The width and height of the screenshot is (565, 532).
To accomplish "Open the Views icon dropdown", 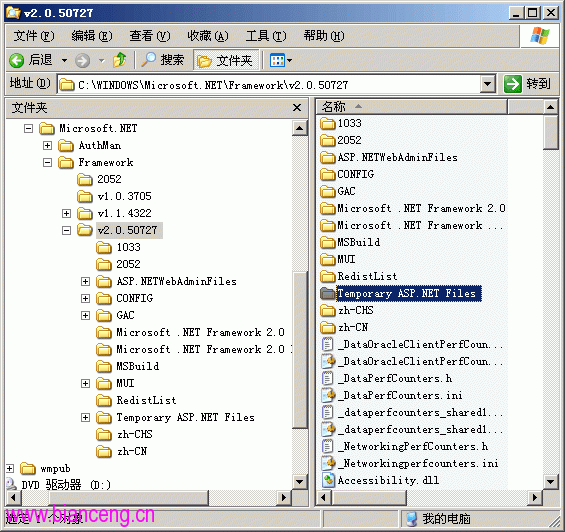I will click(x=281, y=60).
